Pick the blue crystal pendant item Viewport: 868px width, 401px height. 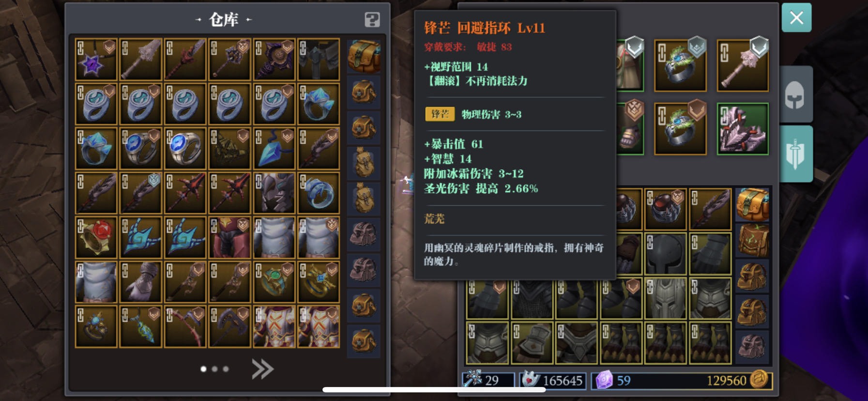point(274,149)
